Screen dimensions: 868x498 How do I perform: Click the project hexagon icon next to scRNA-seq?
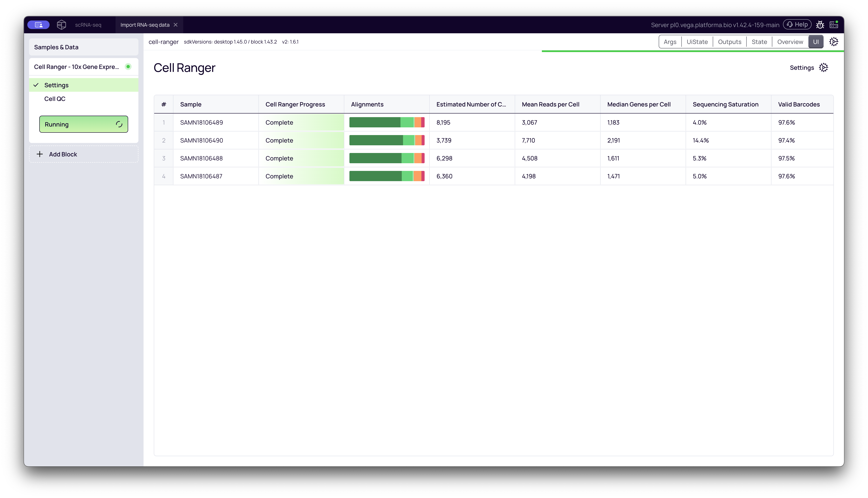[61, 24]
